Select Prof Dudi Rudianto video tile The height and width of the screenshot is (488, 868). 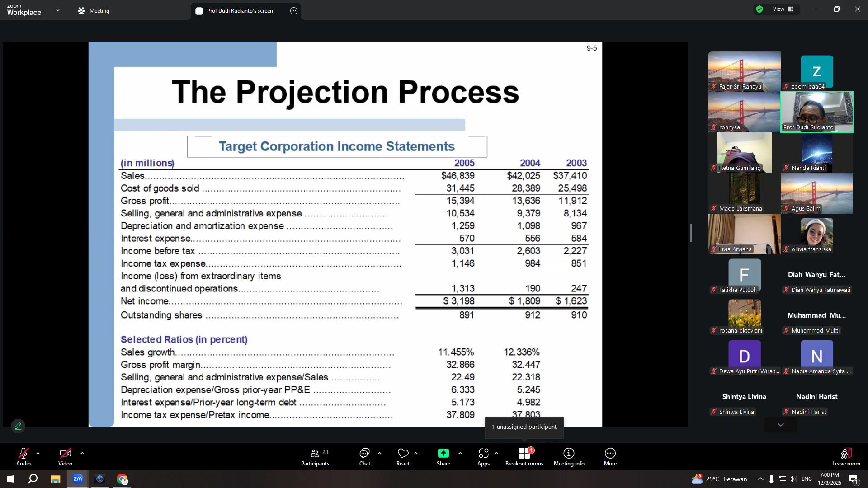[817, 112]
